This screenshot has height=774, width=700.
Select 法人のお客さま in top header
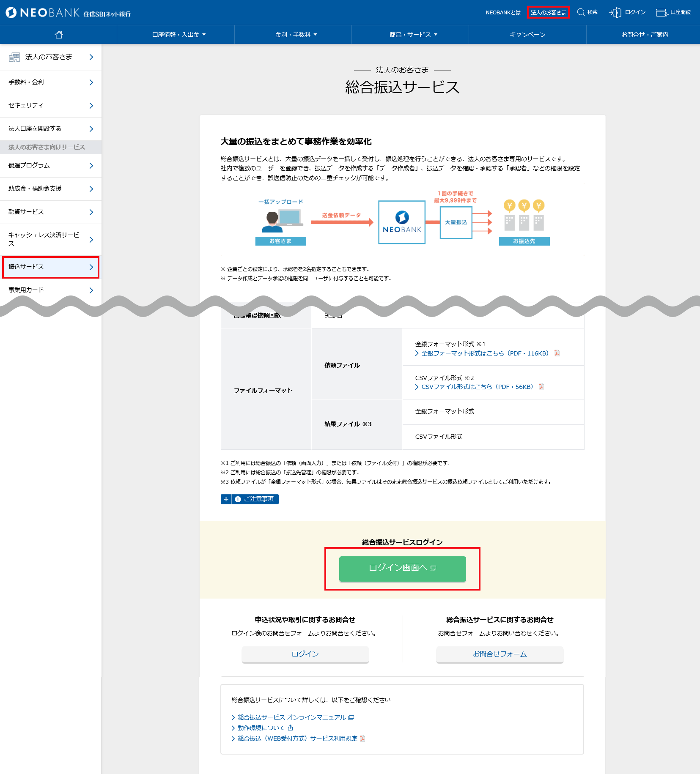tap(548, 13)
